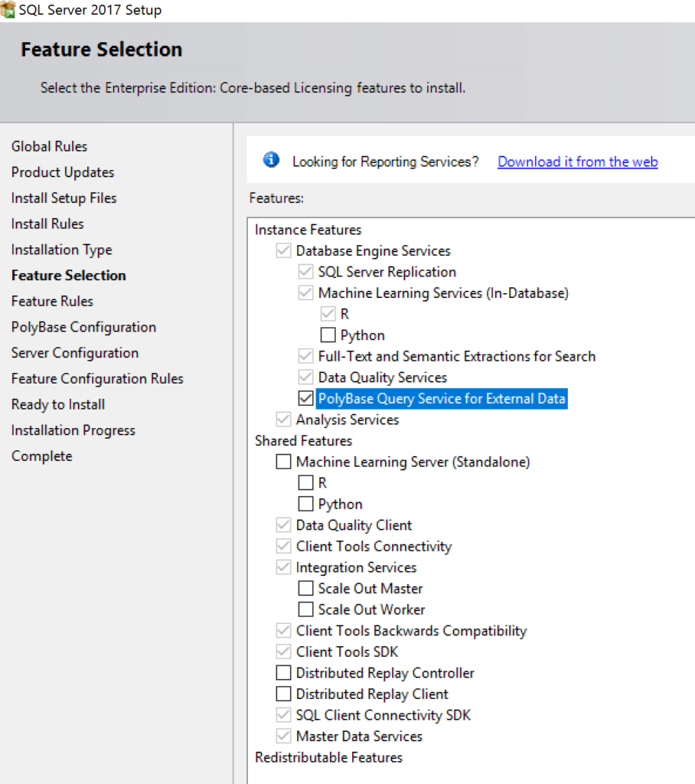Select the Distributed Replay Controller label
Viewport: 695px width, 784px height.
385,673
